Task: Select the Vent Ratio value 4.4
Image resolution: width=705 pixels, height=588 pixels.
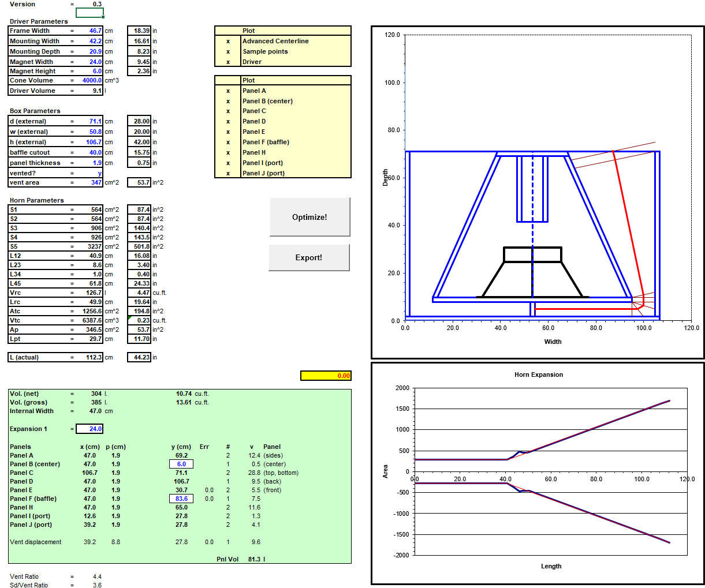Action: click(x=97, y=576)
